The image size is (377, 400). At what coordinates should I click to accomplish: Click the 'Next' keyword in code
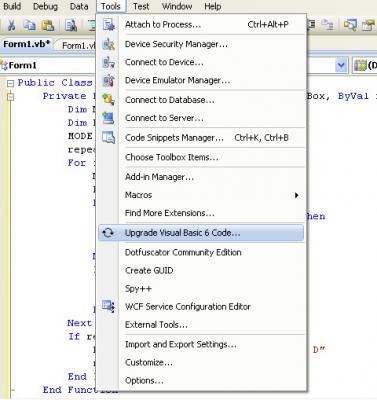point(79,323)
